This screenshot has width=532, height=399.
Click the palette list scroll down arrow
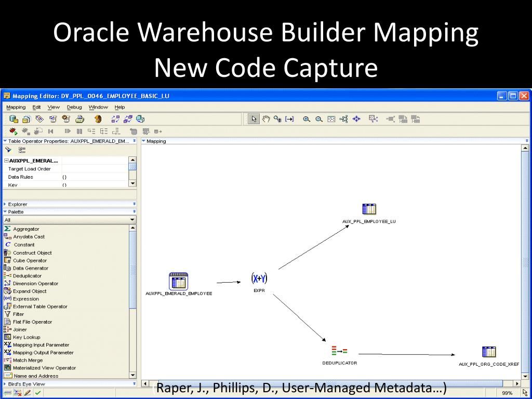coord(132,375)
